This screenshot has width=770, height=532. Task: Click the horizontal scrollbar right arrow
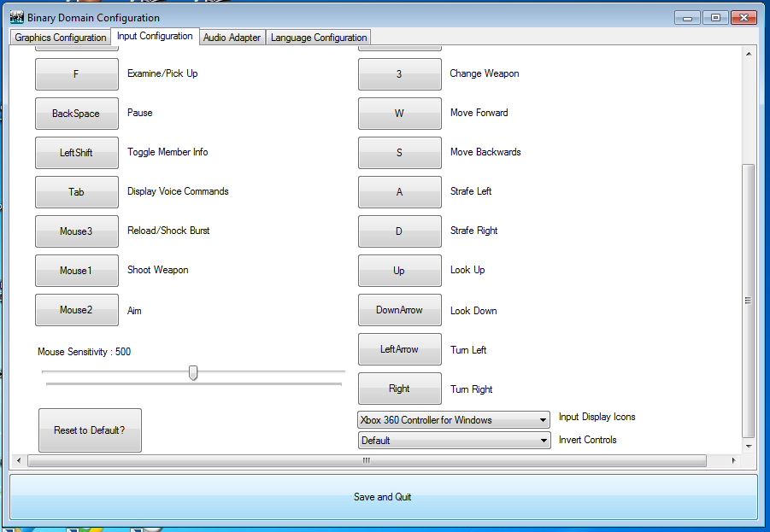click(735, 461)
